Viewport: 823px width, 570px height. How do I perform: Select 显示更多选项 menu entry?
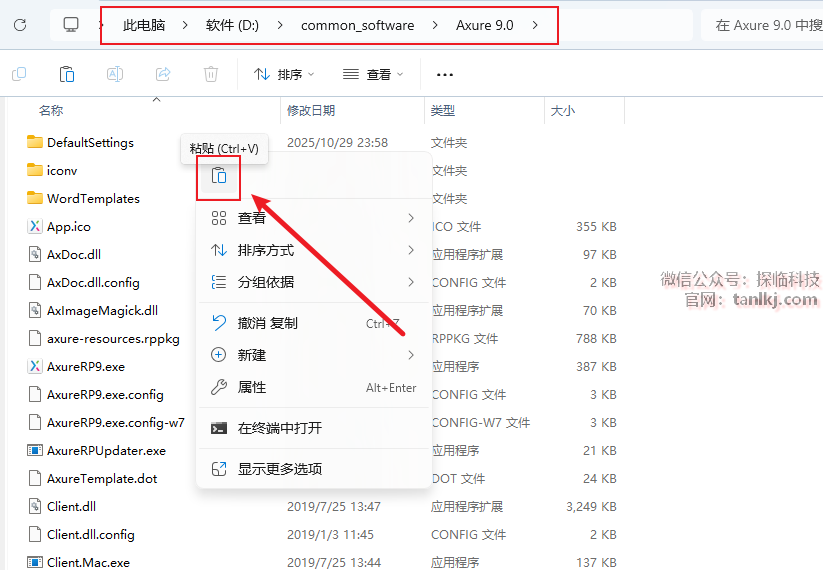tap(280, 469)
